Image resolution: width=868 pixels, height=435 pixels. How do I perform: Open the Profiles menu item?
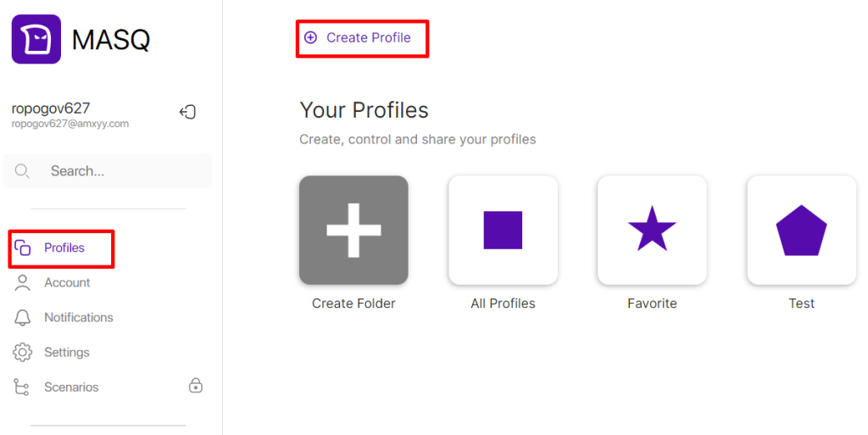[61, 249]
